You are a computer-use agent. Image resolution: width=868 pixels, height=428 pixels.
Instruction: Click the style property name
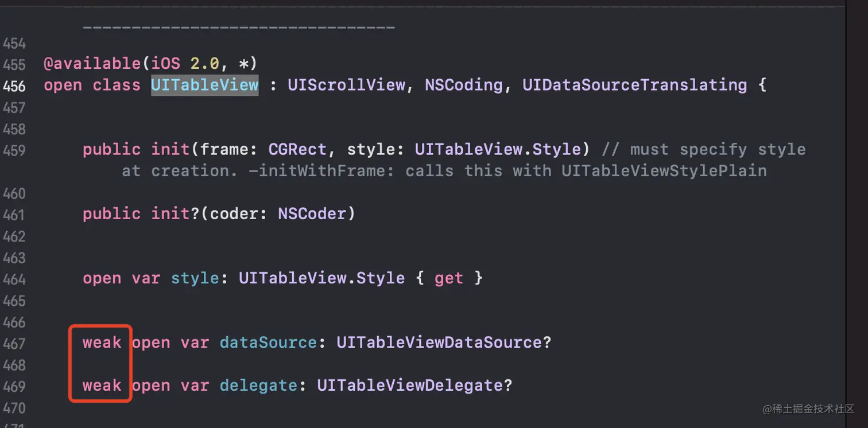pos(195,279)
